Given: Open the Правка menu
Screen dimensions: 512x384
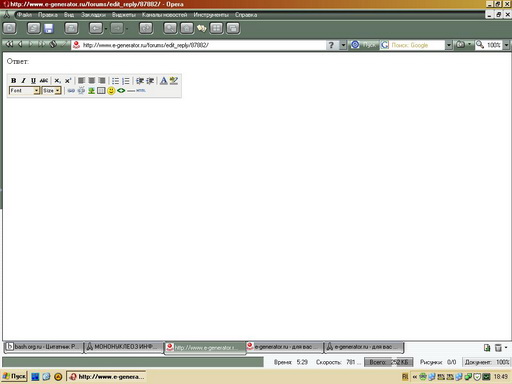Looking at the screenshot, I should (x=48, y=15).
